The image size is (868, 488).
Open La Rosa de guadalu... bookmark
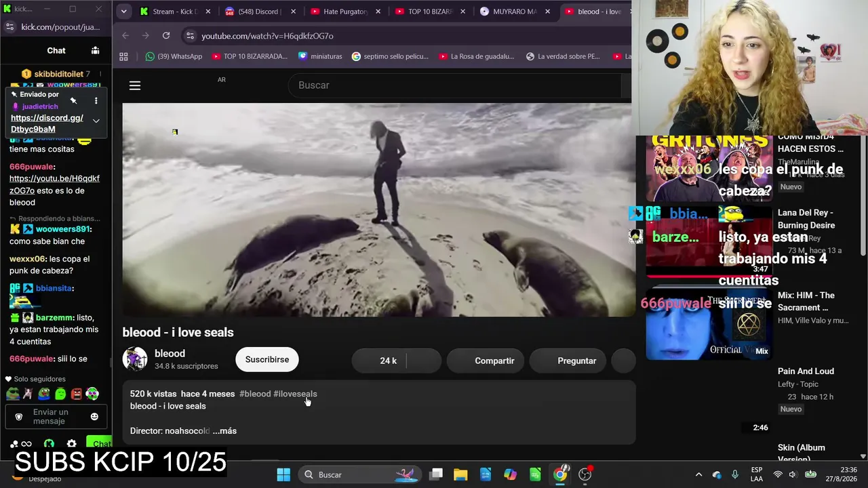477,56
